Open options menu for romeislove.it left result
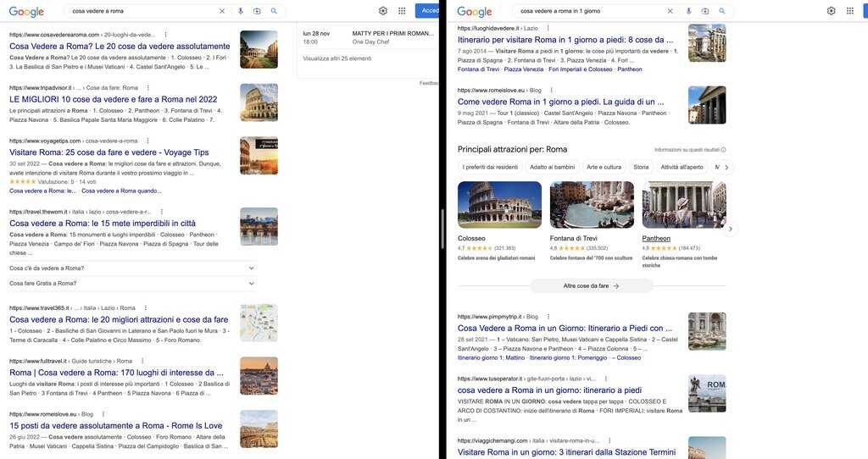The height and width of the screenshot is (459, 868). pos(103,414)
